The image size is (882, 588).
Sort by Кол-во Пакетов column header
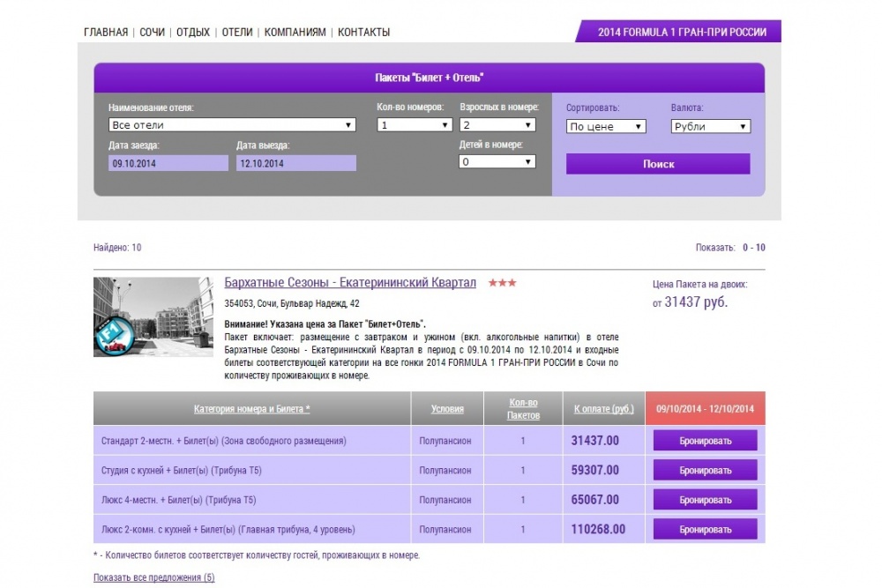click(x=523, y=409)
